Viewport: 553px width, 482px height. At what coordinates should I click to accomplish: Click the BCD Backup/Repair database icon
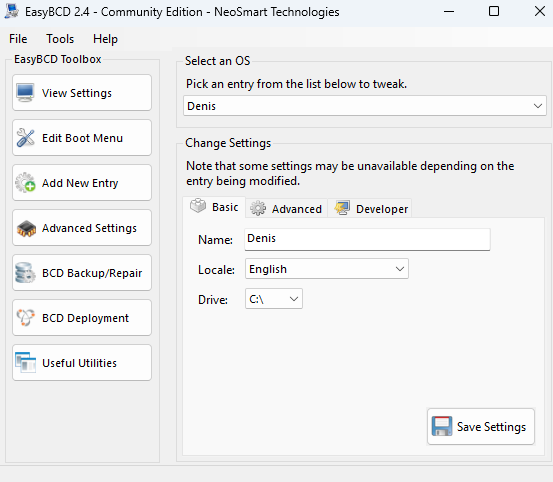coord(25,273)
